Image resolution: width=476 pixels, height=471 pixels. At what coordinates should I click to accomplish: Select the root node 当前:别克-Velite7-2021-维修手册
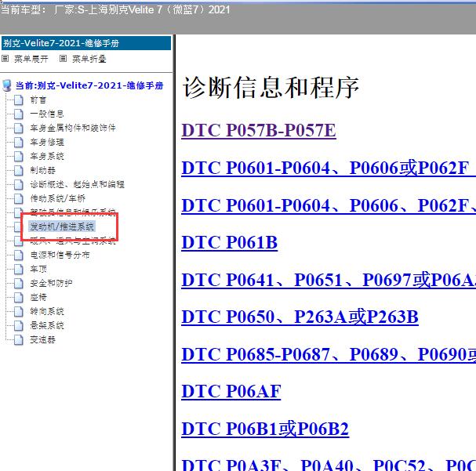pyautogui.click(x=89, y=85)
